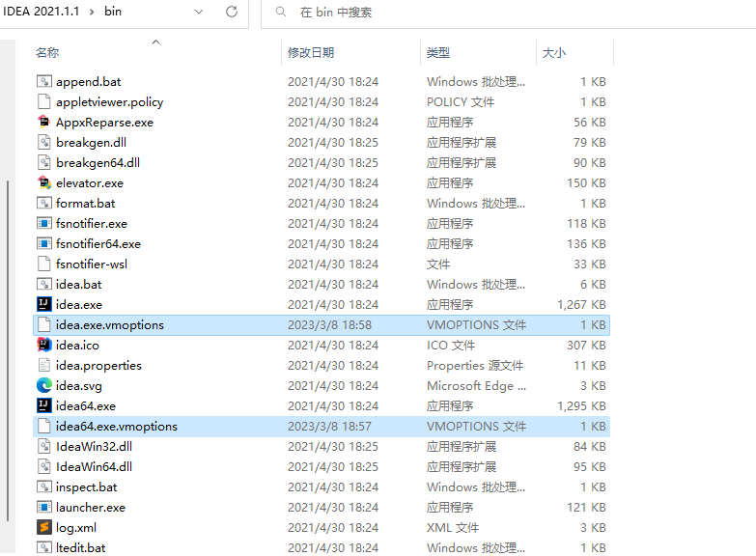Select the log.xml file name

(x=76, y=528)
